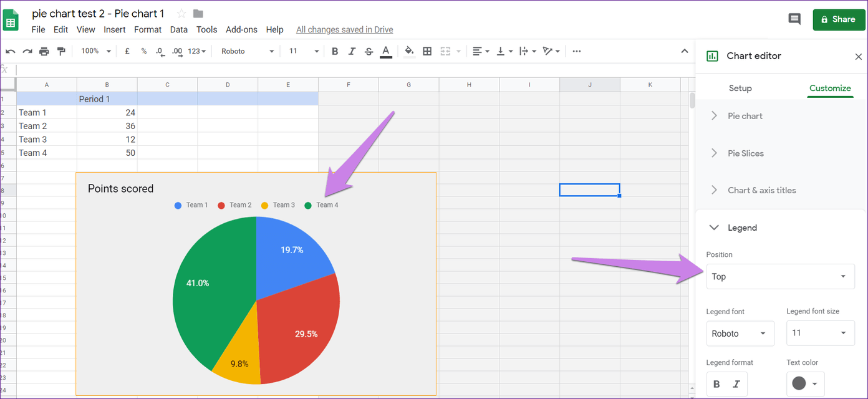Image resolution: width=868 pixels, height=399 pixels.
Task: Open the cell borders tool
Action: click(x=427, y=51)
